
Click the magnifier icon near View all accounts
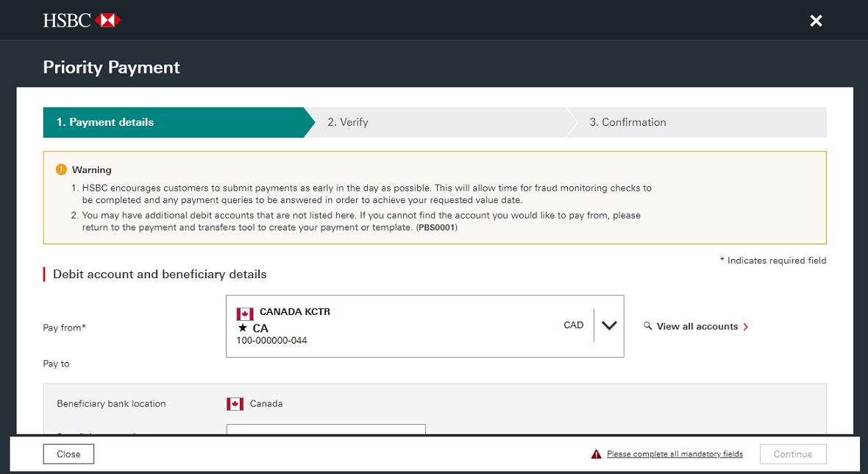(x=648, y=325)
